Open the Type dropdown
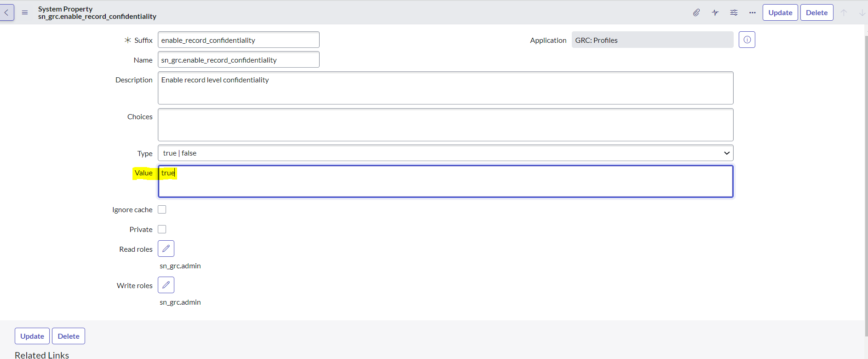The width and height of the screenshot is (868, 359). [445, 153]
